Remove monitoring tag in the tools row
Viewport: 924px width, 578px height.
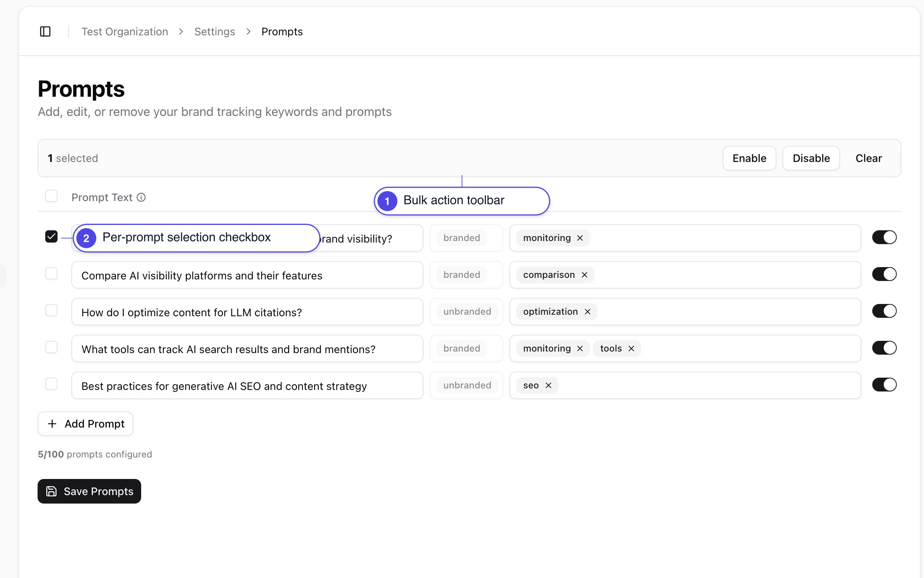point(580,348)
